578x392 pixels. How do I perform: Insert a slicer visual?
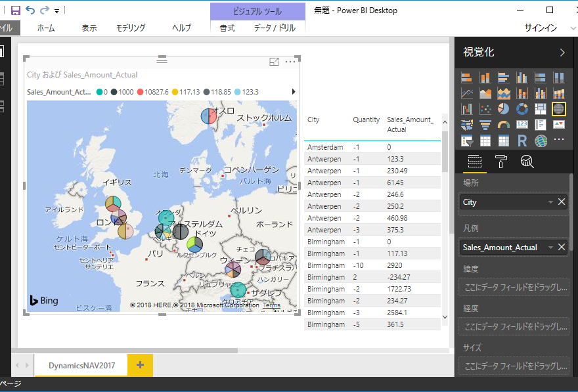click(x=467, y=141)
